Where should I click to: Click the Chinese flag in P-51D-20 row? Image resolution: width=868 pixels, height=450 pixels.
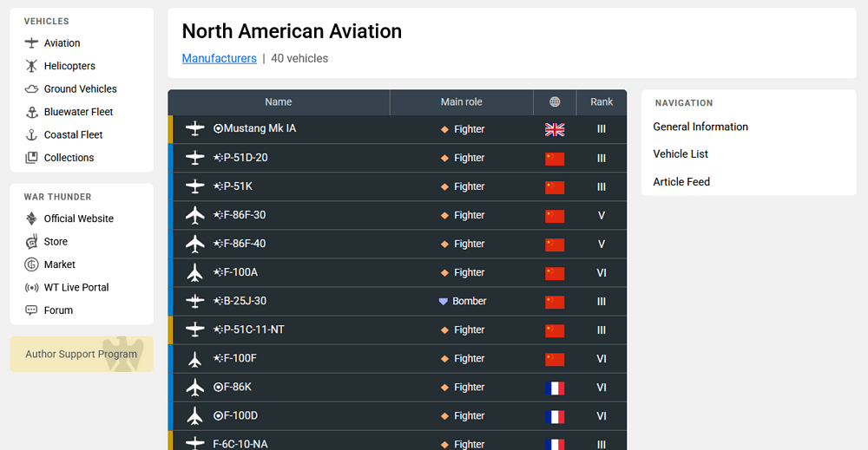point(555,159)
